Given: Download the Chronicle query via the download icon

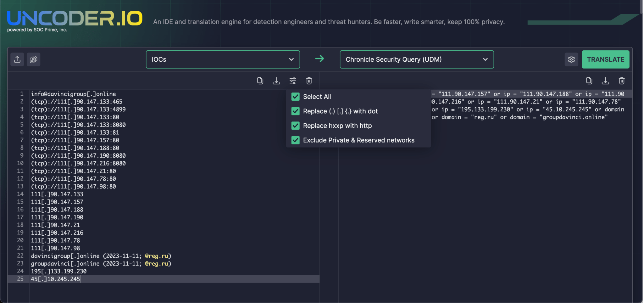Looking at the screenshot, I should (x=605, y=81).
